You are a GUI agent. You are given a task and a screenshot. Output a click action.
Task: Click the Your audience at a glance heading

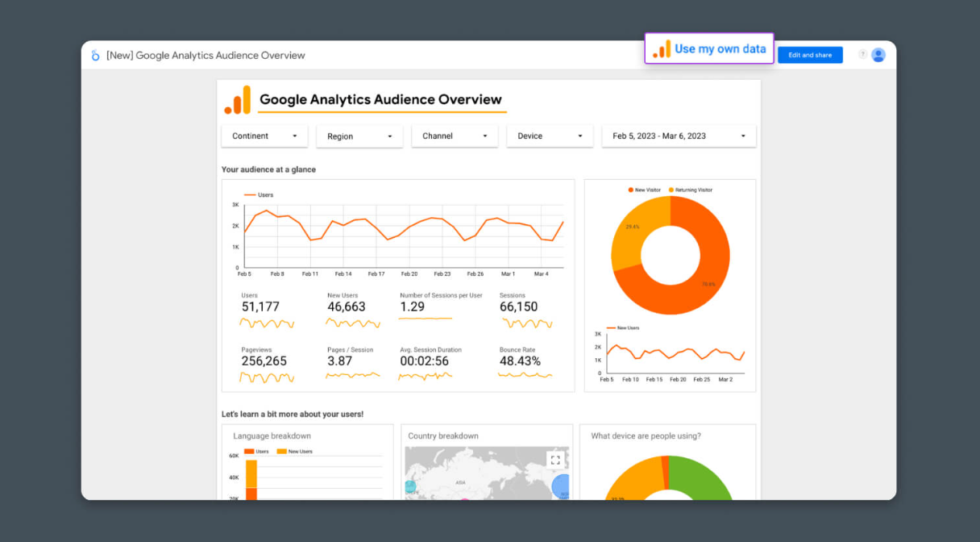click(x=268, y=169)
